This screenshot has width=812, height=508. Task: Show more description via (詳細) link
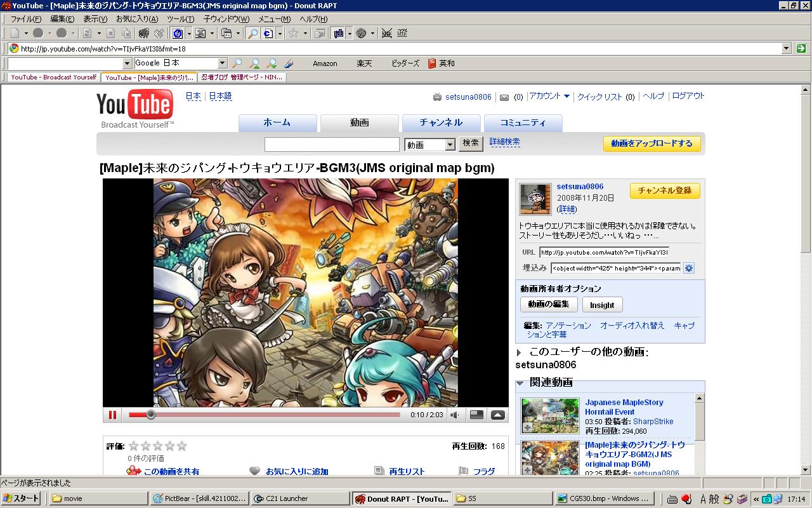point(566,209)
